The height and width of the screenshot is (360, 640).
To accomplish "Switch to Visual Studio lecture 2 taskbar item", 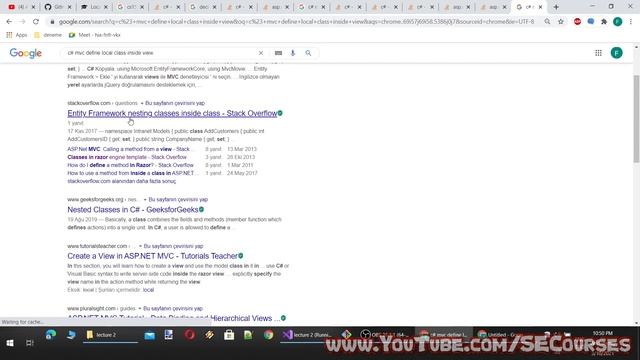I will [x=308, y=335].
